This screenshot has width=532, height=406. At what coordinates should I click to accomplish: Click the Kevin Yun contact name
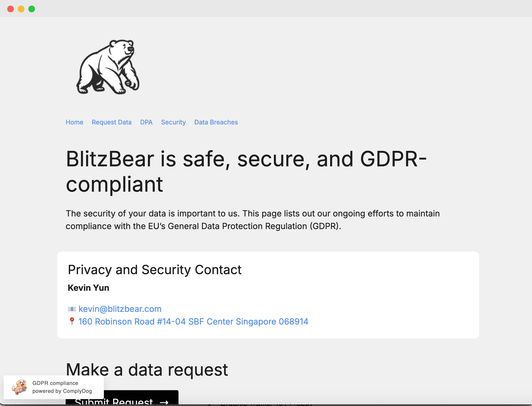coord(88,288)
